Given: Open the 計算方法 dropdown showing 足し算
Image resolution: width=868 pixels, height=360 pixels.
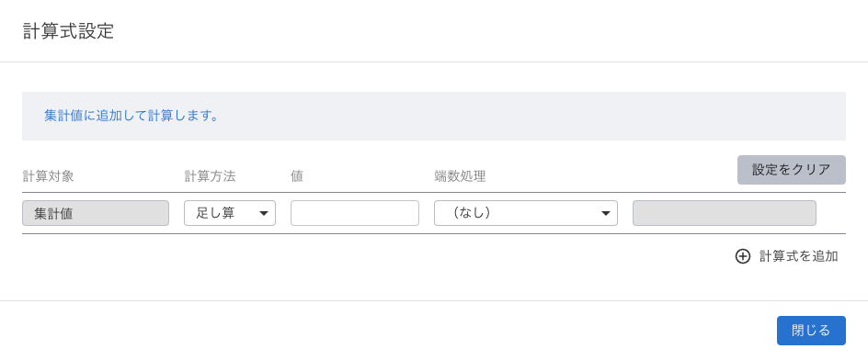Looking at the screenshot, I should (230, 213).
